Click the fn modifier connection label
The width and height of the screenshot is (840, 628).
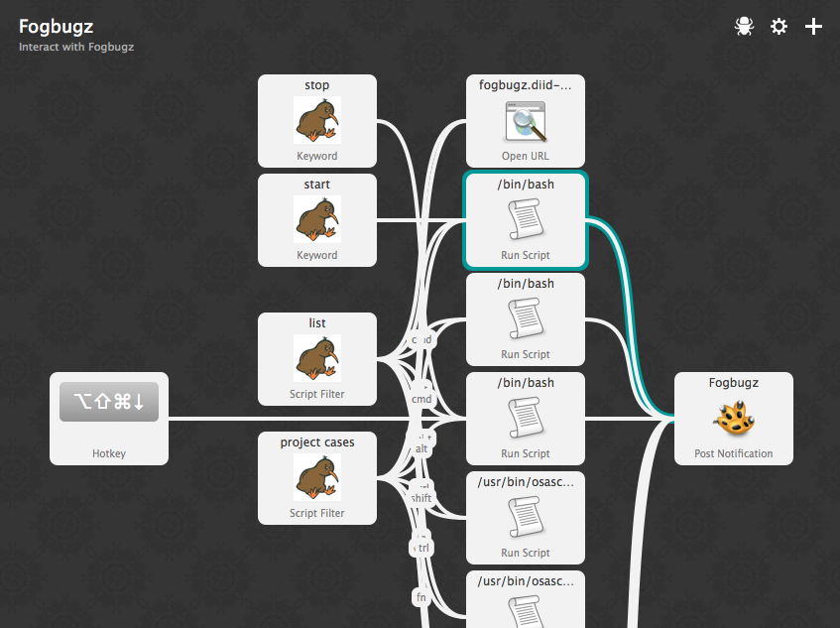pos(421,597)
